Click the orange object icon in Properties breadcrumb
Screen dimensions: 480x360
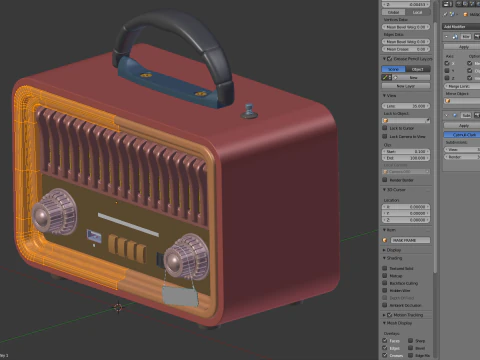[466, 14]
